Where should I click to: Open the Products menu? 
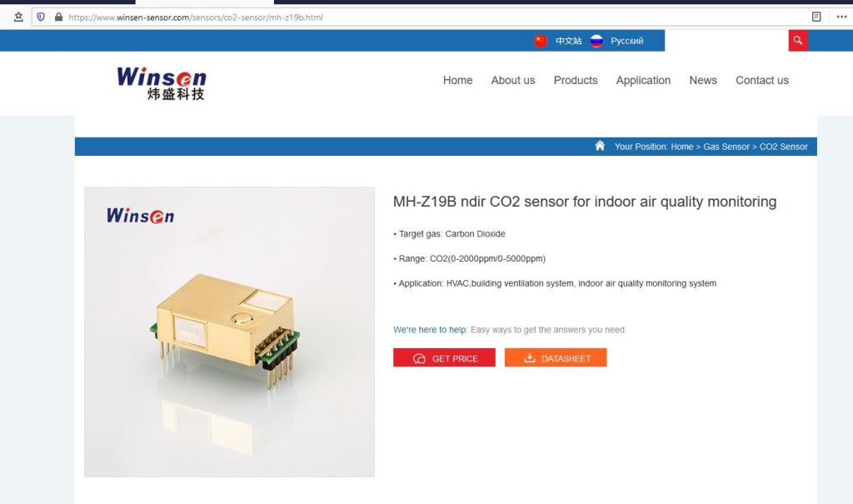pos(576,80)
